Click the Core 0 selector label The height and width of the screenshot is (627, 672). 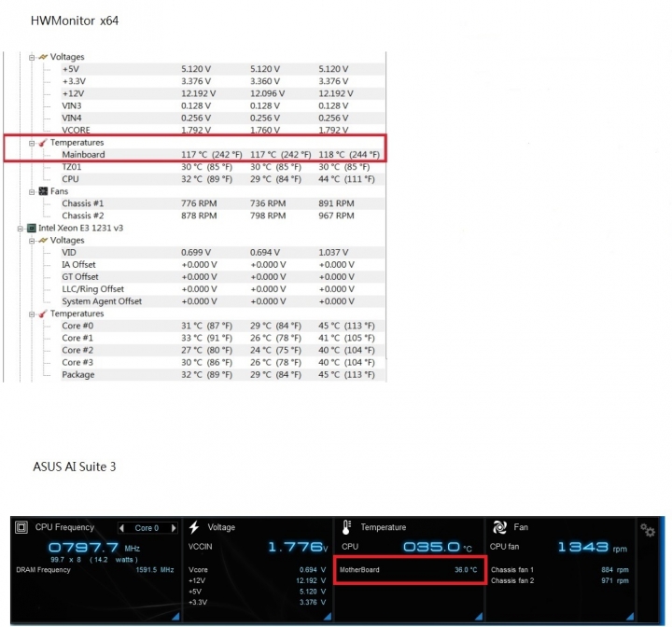[147, 528]
